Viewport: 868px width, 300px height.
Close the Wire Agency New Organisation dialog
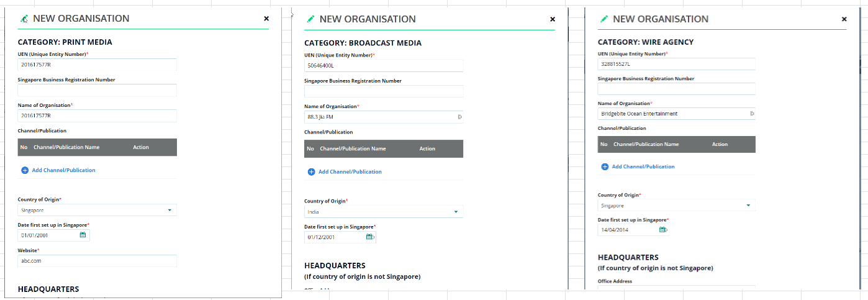[844, 19]
